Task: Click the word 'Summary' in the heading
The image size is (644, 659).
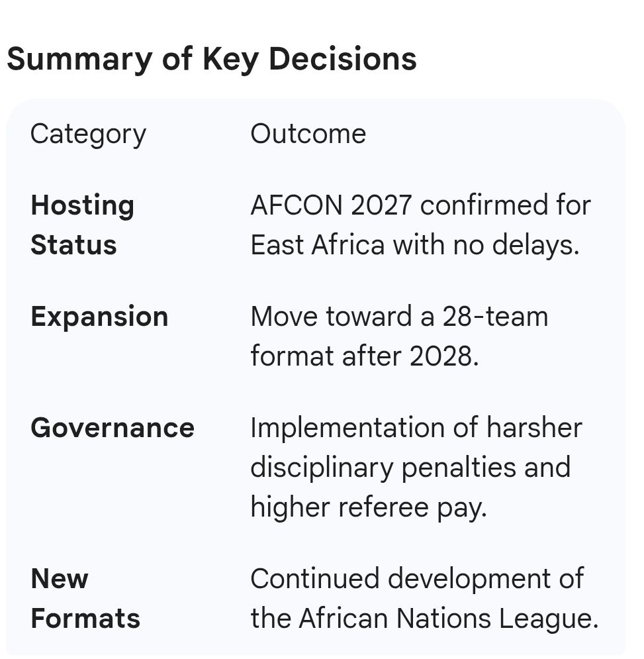Action: point(79,59)
